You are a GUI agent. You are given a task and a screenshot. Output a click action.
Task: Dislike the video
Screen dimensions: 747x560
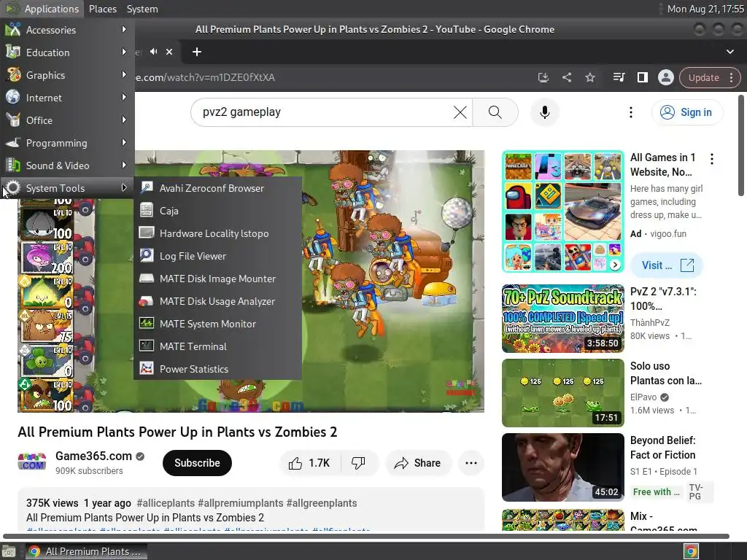click(x=358, y=463)
